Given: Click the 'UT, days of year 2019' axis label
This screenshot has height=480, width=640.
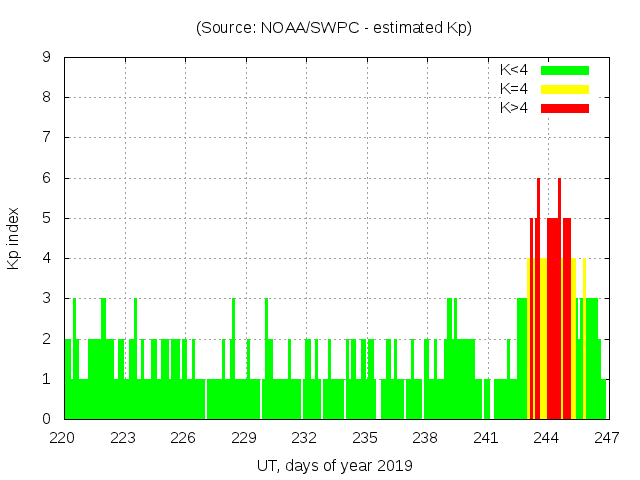Looking at the screenshot, I should pyautogui.click(x=334, y=465).
